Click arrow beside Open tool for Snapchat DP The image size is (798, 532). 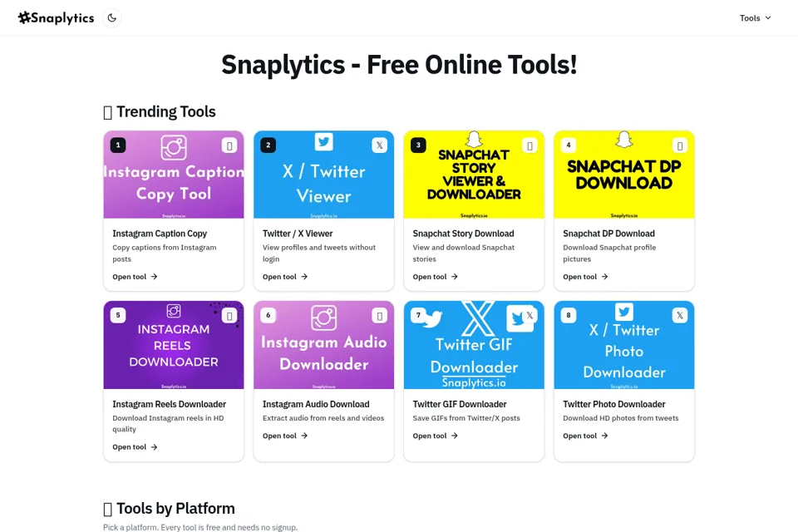point(604,277)
